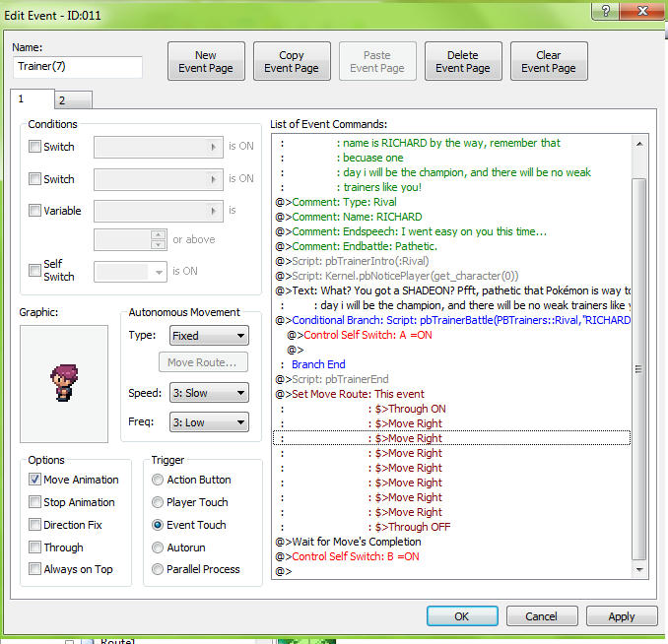Click the Move Route button

coord(203,362)
